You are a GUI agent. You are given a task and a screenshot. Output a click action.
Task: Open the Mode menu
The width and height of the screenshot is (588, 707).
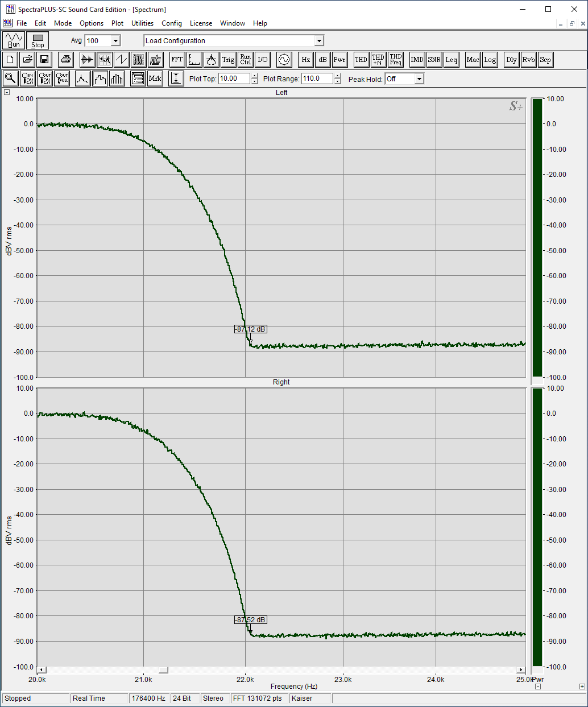pos(63,23)
